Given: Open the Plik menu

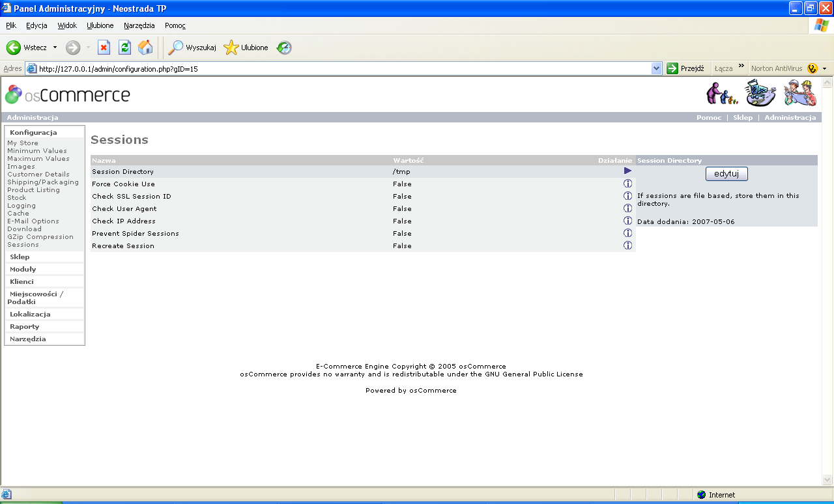Looking at the screenshot, I should [11, 25].
